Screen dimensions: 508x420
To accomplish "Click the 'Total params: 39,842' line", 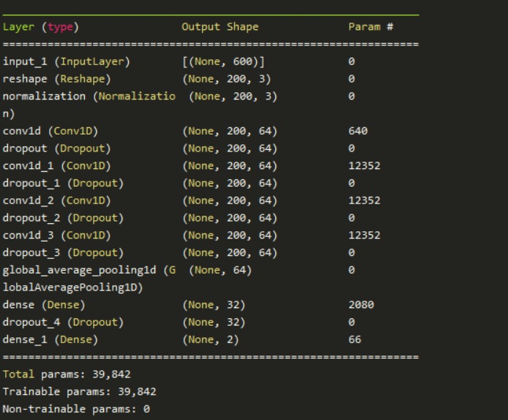I will tap(67, 375).
